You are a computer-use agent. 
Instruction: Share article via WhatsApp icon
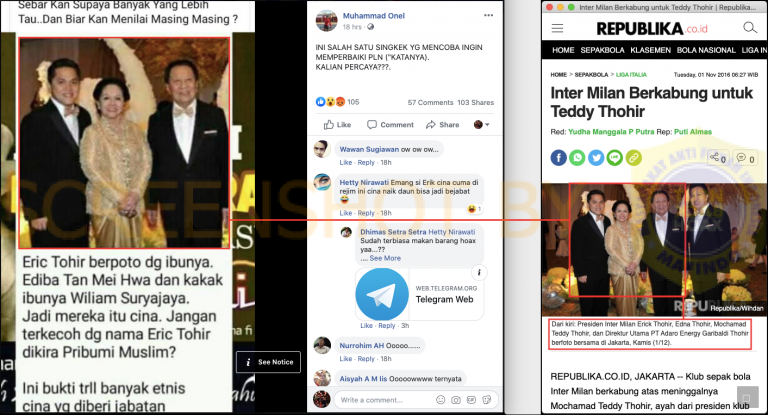(x=577, y=158)
